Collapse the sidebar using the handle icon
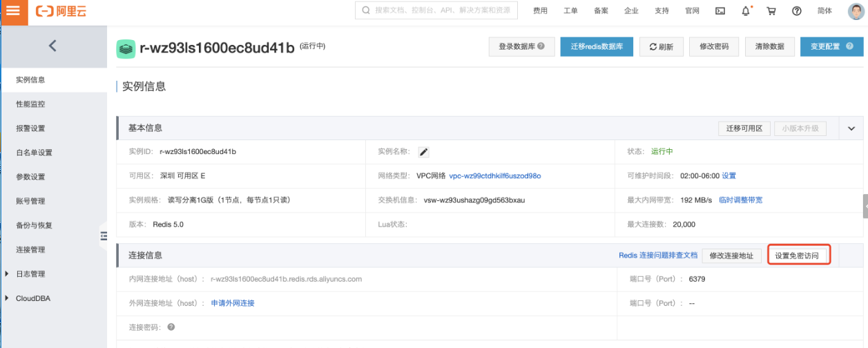 click(x=103, y=235)
